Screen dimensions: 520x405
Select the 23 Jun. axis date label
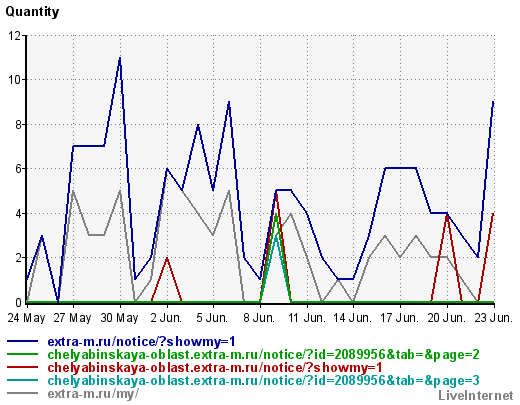[493, 318]
